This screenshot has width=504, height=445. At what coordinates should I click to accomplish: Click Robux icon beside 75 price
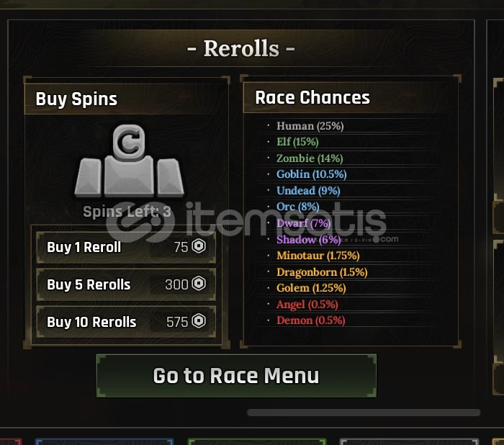coord(199,246)
